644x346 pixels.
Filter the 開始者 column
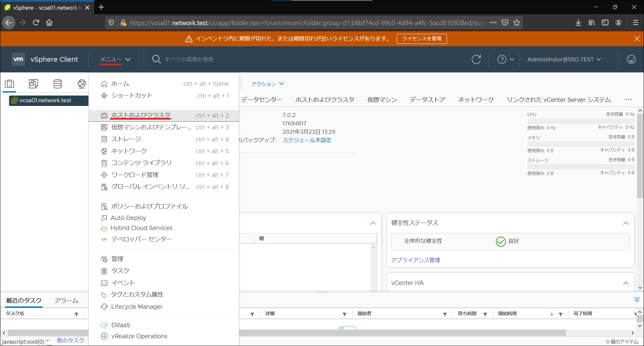[x=445, y=314]
